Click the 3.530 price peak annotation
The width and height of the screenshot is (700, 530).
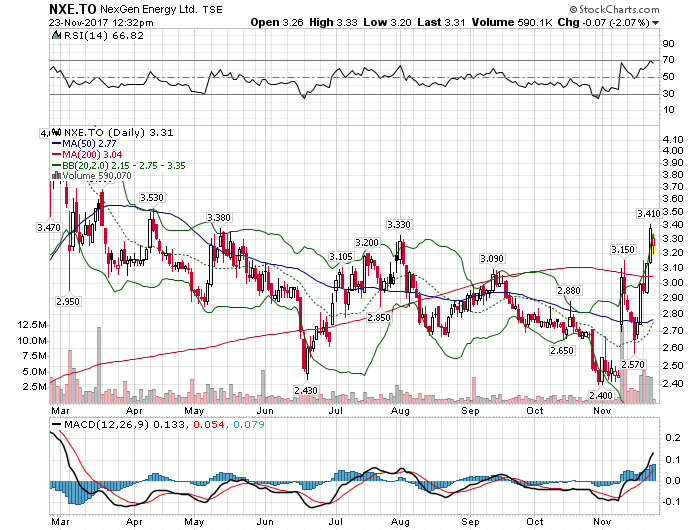click(152, 198)
